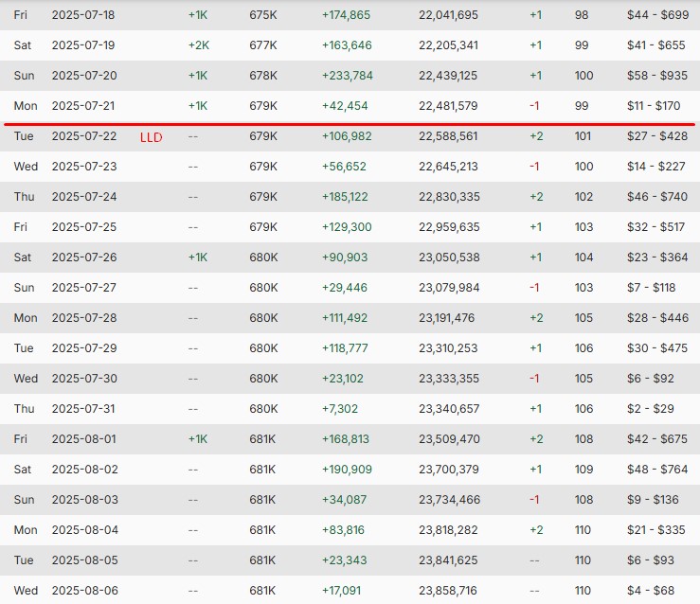Click the +190,909 views value
This screenshot has width=700, height=604.
click(x=347, y=471)
